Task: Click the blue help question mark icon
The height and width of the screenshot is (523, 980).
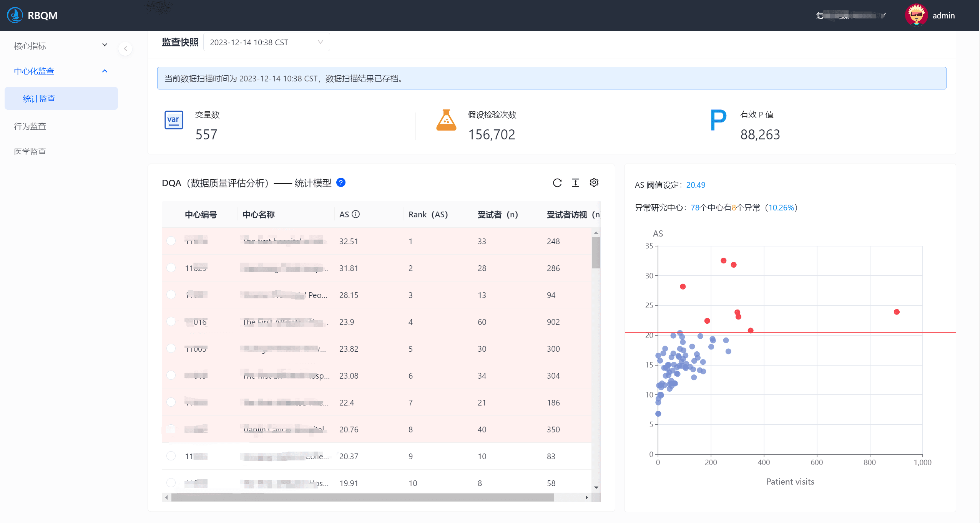Action: tap(341, 182)
